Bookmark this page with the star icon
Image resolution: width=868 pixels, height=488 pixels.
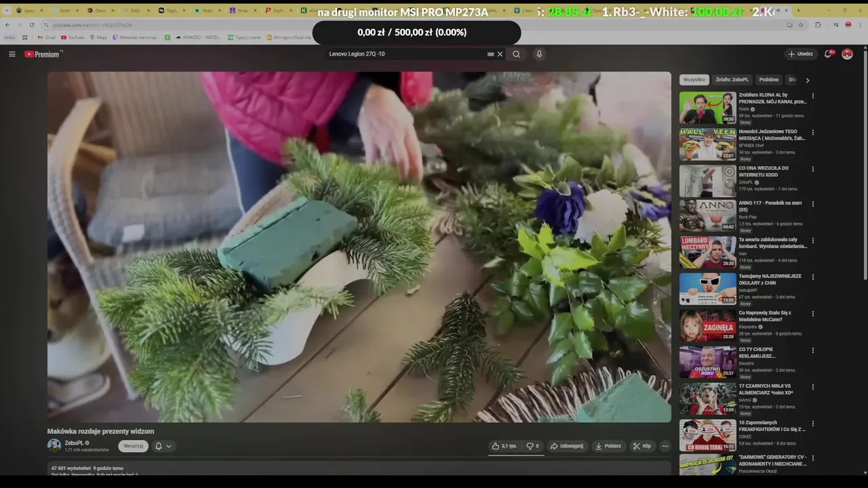(x=801, y=25)
